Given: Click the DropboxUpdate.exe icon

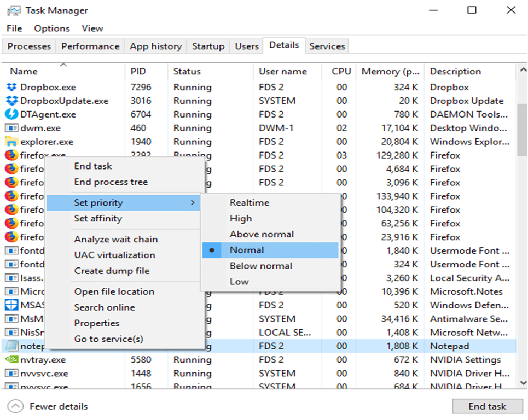Looking at the screenshot, I should click(x=11, y=101).
